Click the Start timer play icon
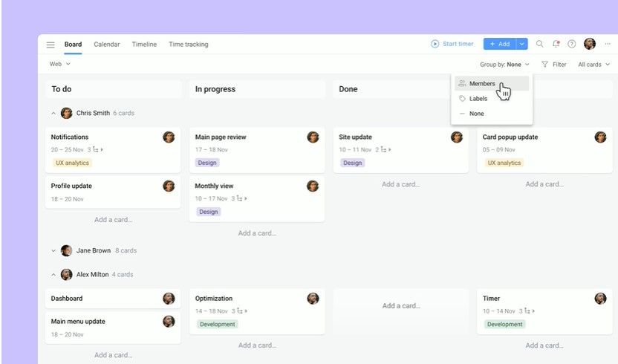618x364 pixels. [435, 44]
